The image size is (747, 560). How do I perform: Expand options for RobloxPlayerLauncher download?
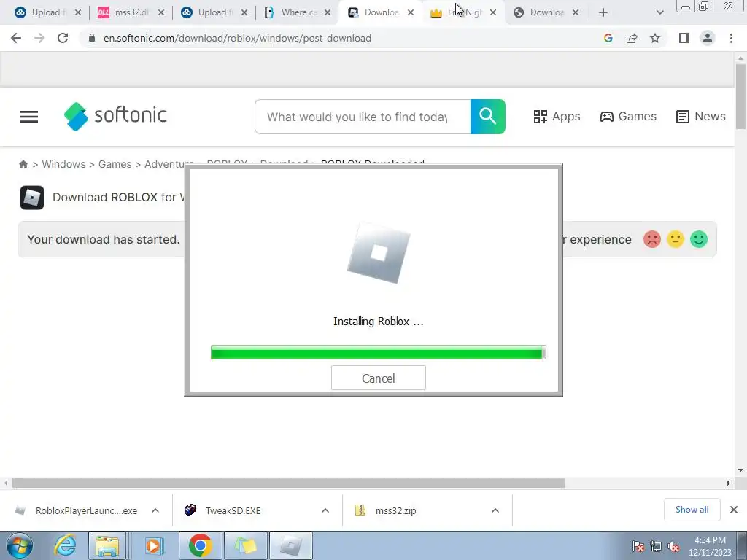(x=155, y=510)
